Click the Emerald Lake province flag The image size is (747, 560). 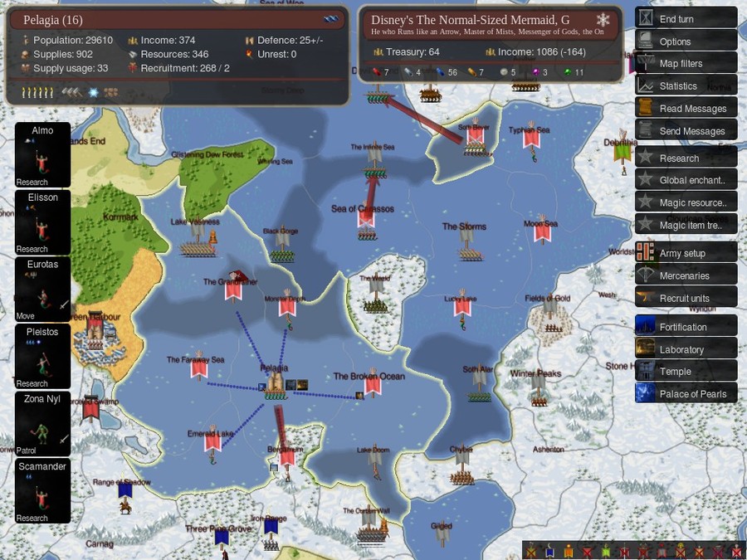pyautogui.click(x=212, y=441)
